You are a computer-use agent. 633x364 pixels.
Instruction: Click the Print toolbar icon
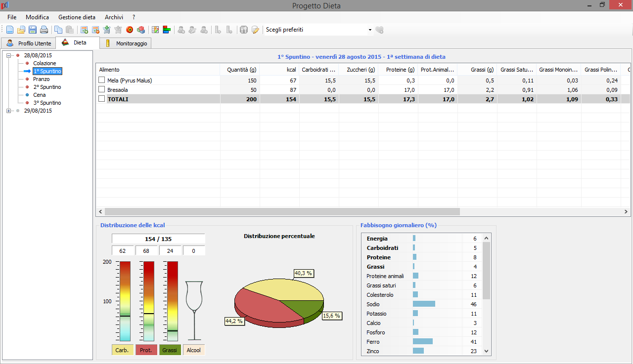[44, 30]
